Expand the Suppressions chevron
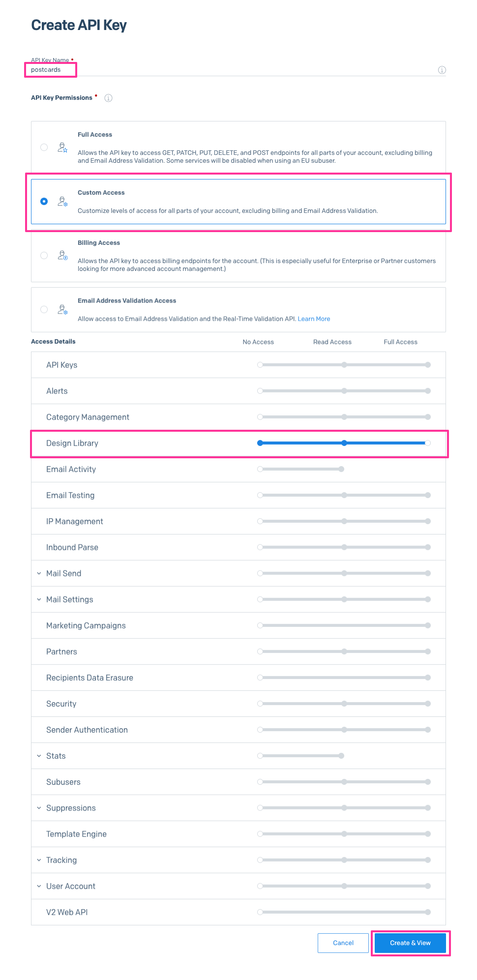This screenshot has height=980, width=477. coord(39,808)
